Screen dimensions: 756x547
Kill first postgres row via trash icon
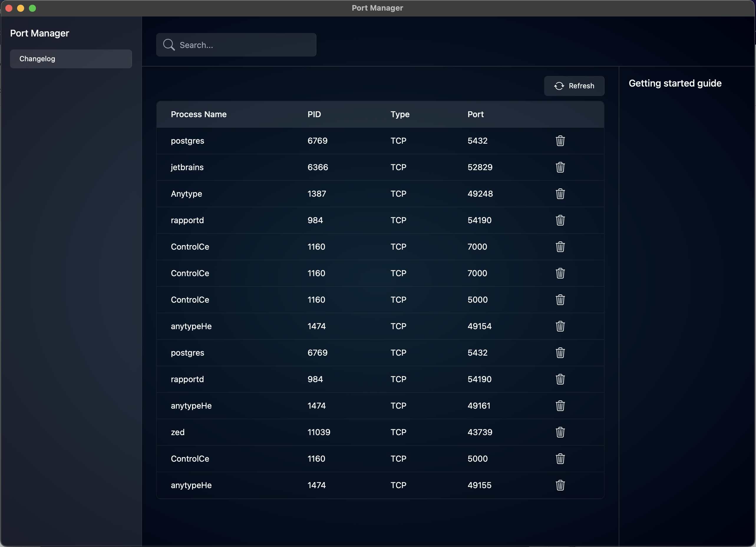(x=560, y=141)
